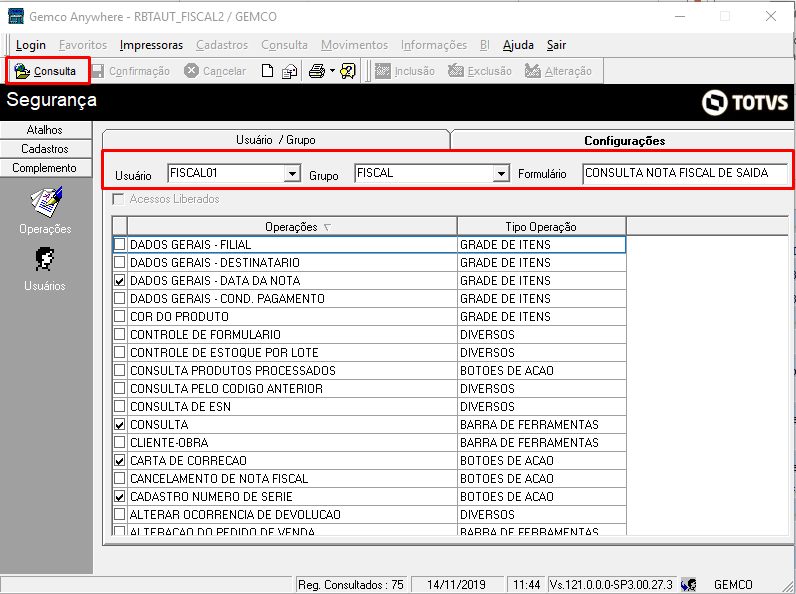Check COR DO PRODUTO checkbox
Viewport: 796px width, 594px height.
tap(119, 316)
